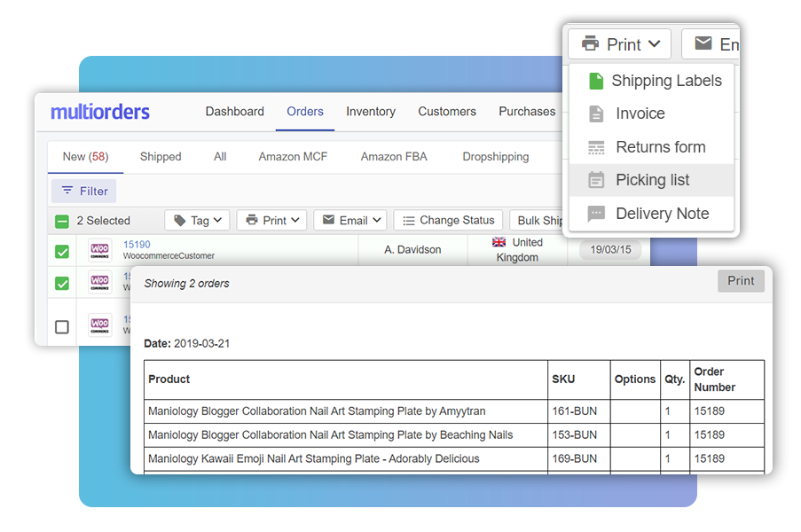Click the Date: 2019-03-21 text

point(187,344)
